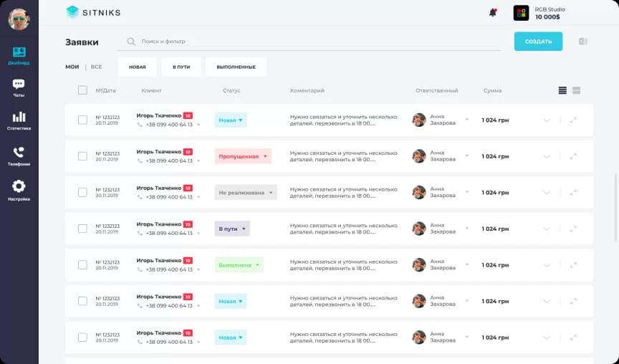
Task: Check the checkbox of the Выполнена row
Action: click(82, 265)
